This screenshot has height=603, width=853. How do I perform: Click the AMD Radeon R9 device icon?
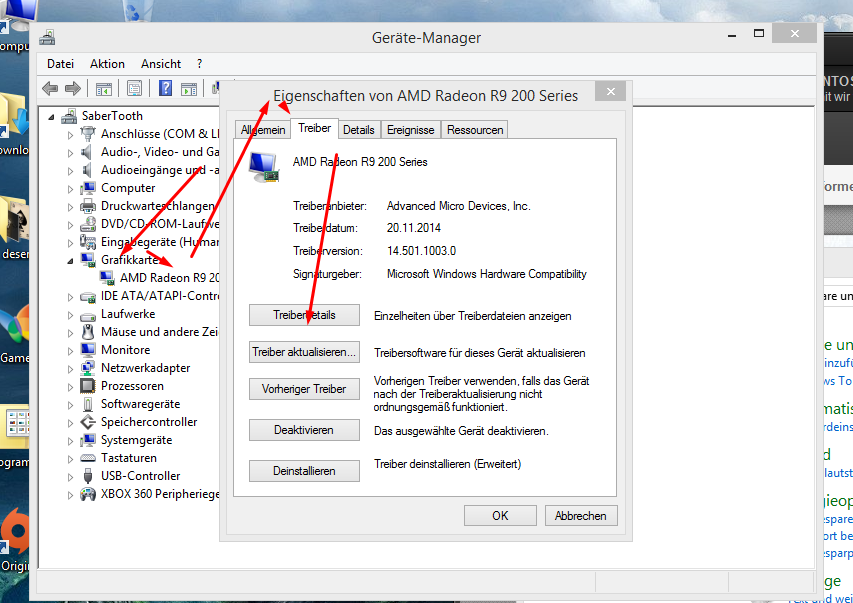[107, 278]
